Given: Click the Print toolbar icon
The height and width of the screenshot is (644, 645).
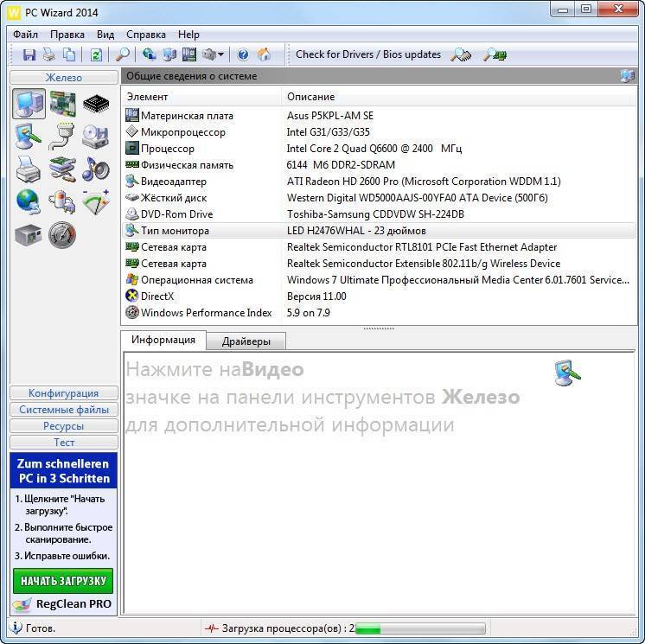Looking at the screenshot, I should pos(49,54).
